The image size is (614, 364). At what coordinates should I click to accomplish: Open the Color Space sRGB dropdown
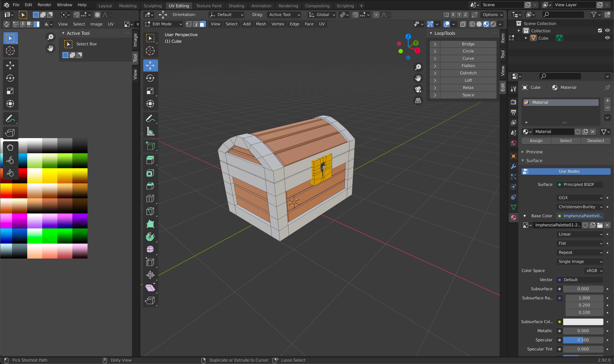click(x=594, y=271)
